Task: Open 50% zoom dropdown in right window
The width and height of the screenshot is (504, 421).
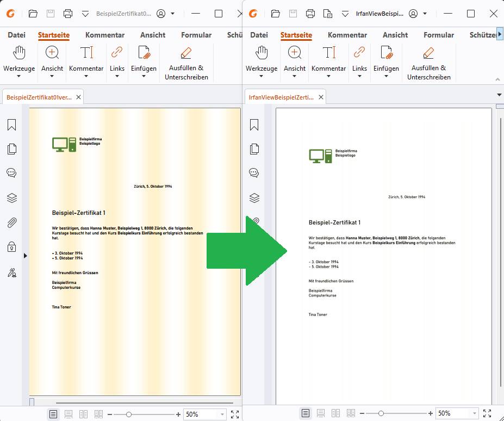Action: tap(474, 413)
